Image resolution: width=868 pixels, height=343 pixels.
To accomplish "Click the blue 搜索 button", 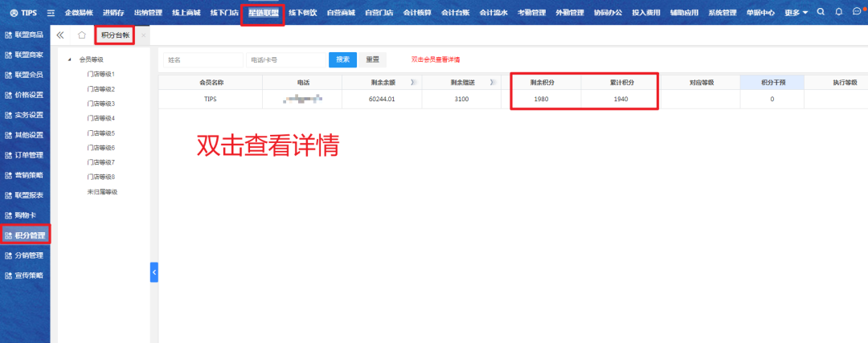I will click(342, 59).
